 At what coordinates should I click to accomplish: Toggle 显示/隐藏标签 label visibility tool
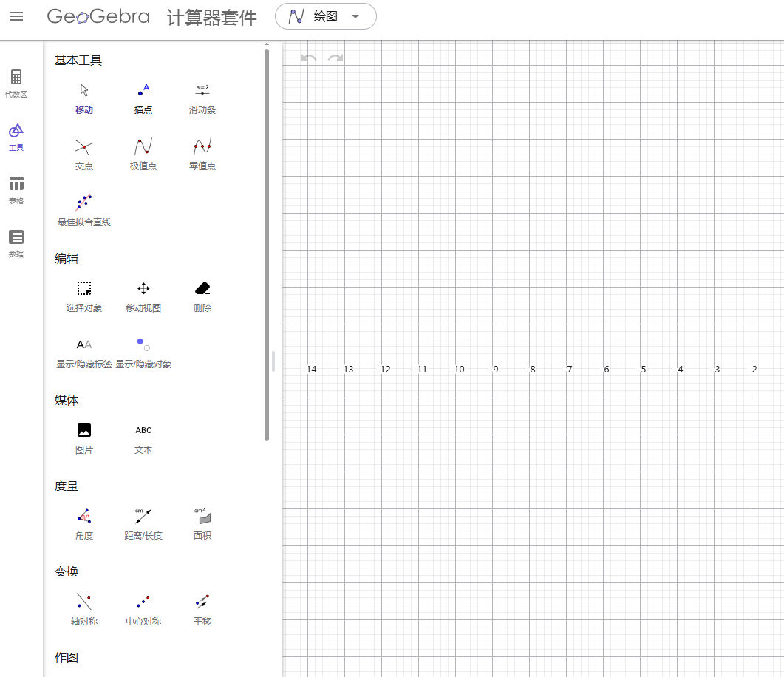pyautogui.click(x=84, y=352)
